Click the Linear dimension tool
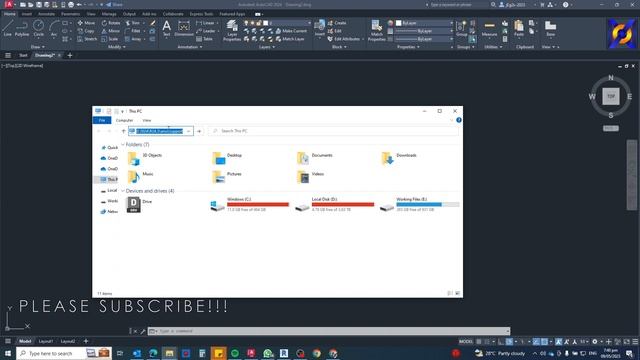Viewport: 640px width, 360px height. [x=205, y=23]
